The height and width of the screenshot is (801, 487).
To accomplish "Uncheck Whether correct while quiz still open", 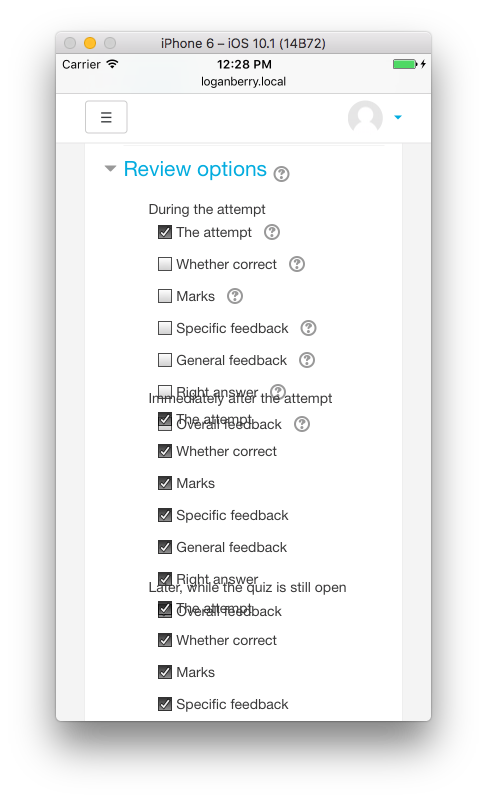I will (165, 640).
